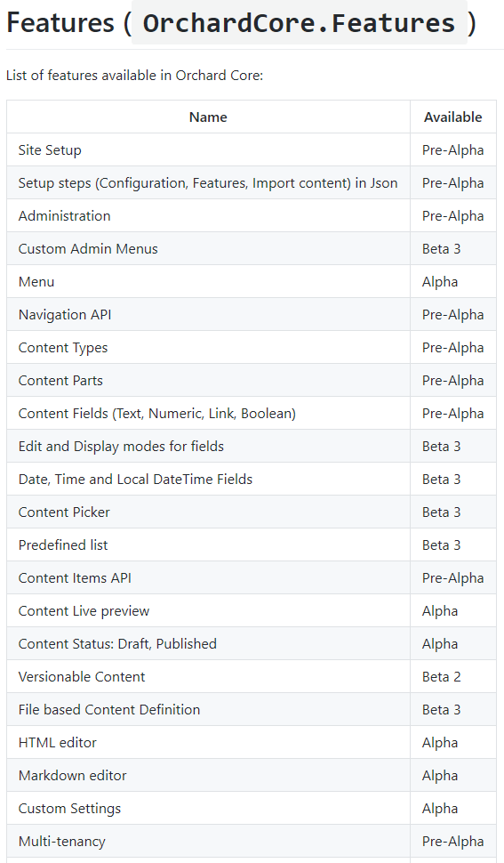Click the Content Picker row
Screen dimensions: 504x863
point(252,512)
